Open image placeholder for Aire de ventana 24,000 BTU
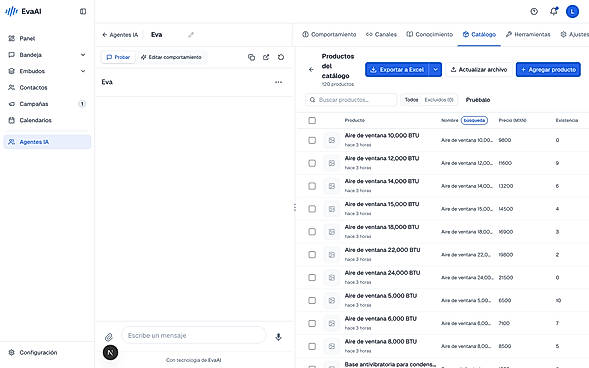 click(332, 278)
